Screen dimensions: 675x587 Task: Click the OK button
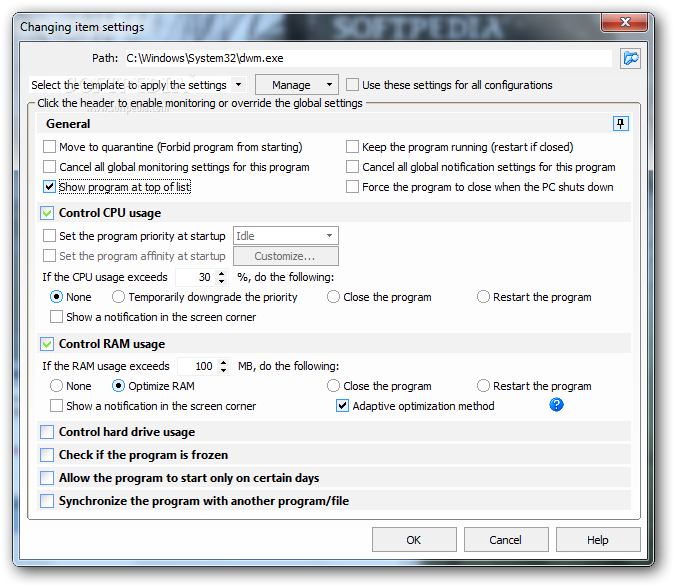[414, 540]
